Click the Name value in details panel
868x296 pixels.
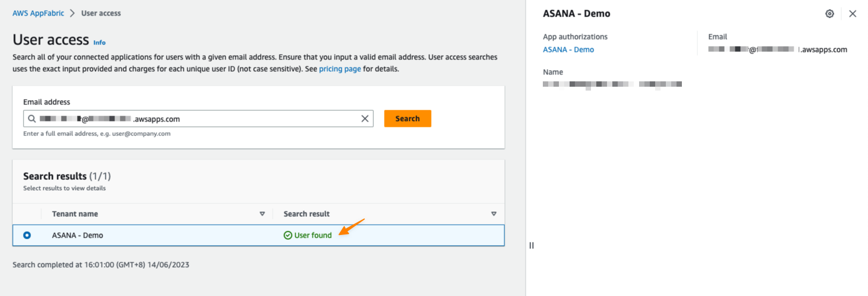click(612, 84)
